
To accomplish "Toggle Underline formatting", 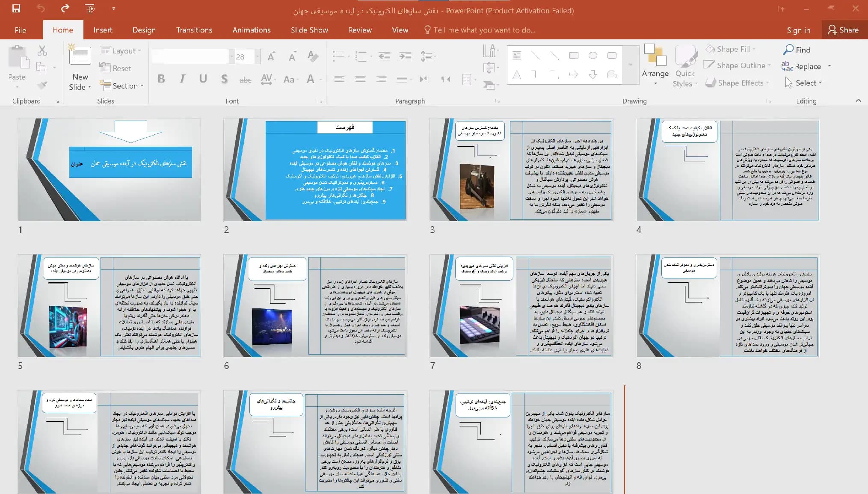I will coord(203,79).
